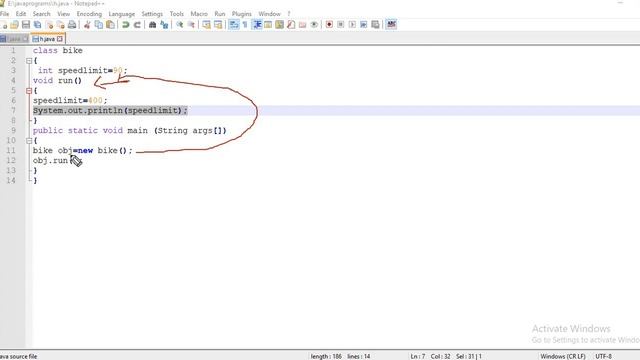This screenshot has width=640, height=360.
Task: Toggle file Monitoring eye icon
Action: [314, 25]
